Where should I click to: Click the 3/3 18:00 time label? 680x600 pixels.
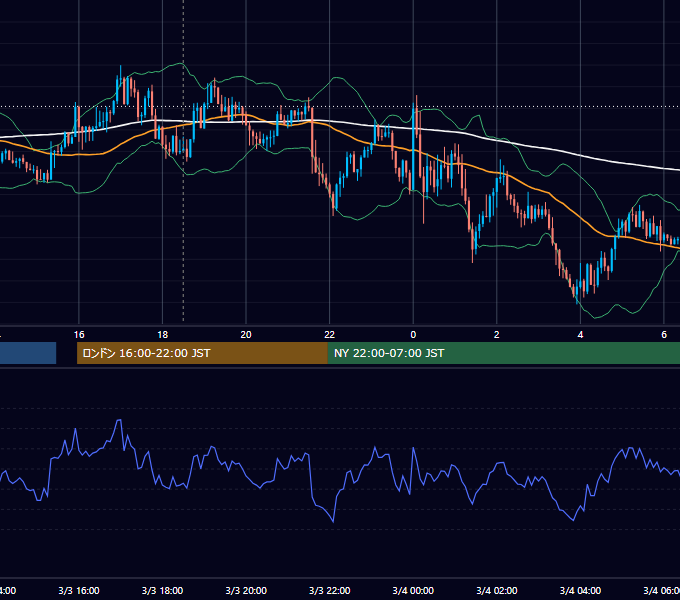(163, 590)
